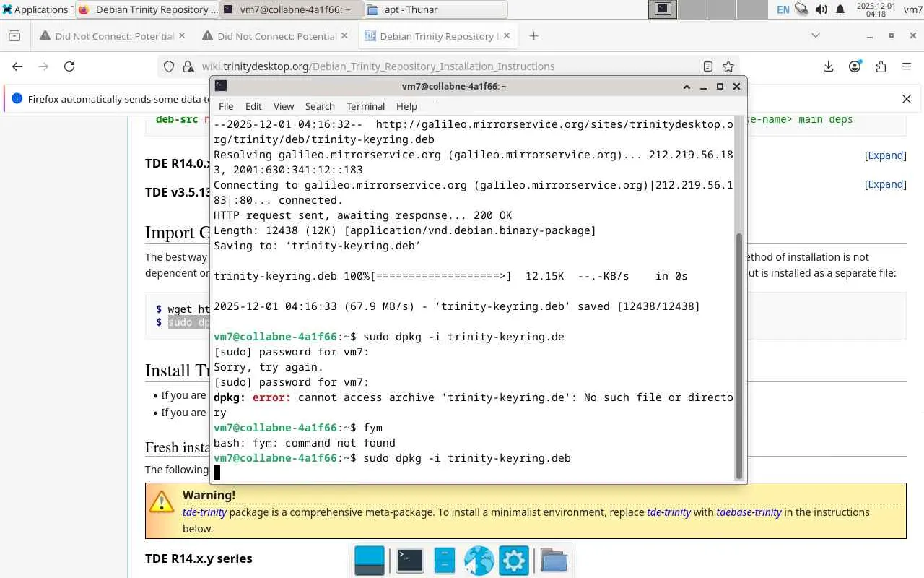Open the Firefox hamburger application menu

(x=907, y=66)
